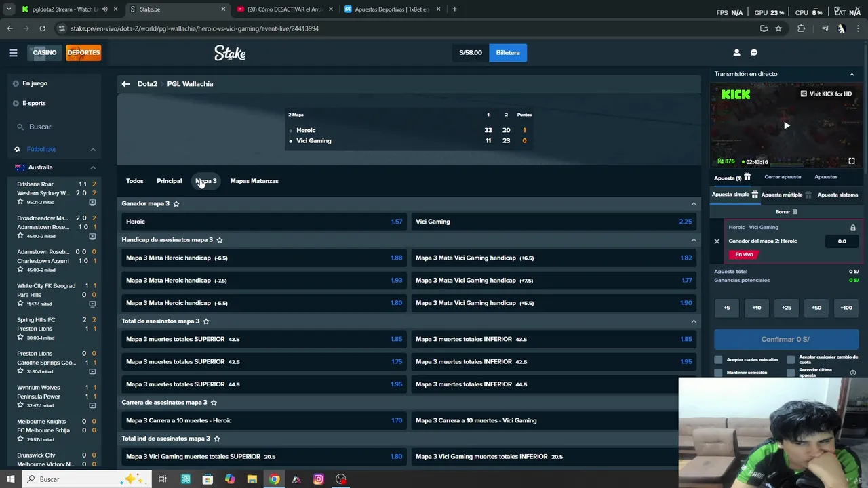The height and width of the screenshot is (488, 868).
Task: Open the DEPORTES section
Action: pos(83,52)
